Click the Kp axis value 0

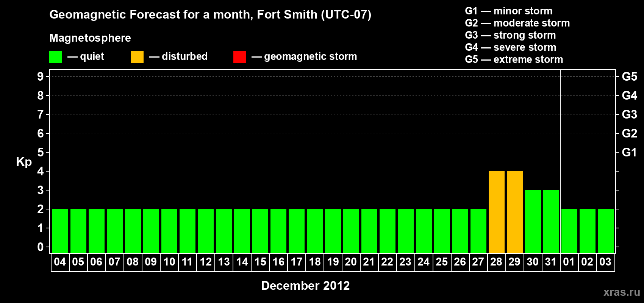(x=41, y=247)
